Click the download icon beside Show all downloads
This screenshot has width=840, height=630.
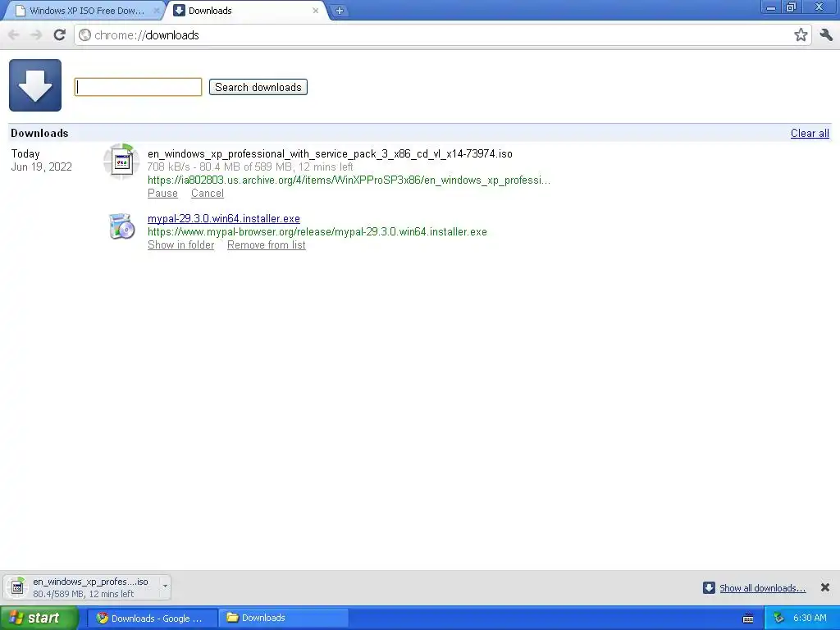click(x=709, y=587)
